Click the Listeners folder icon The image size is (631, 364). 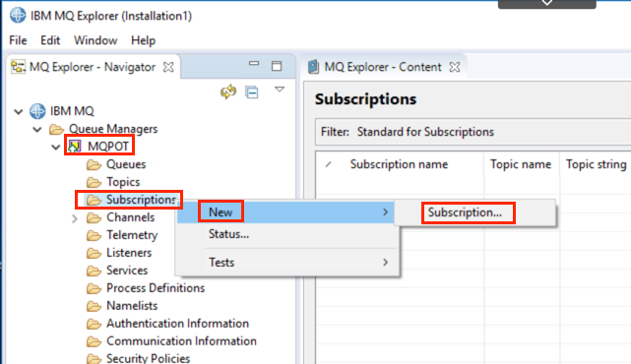tap(94, 253)
